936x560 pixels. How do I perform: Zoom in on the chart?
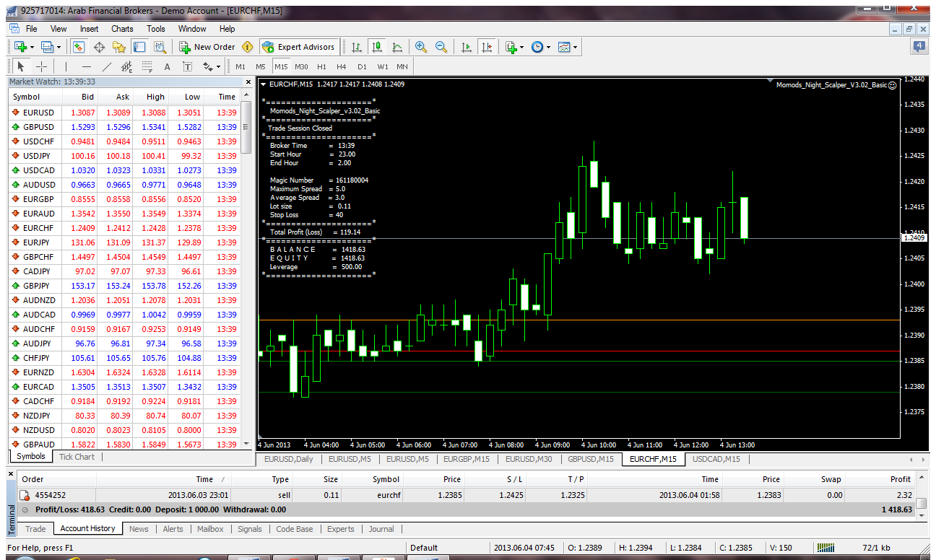pos(420,47)
